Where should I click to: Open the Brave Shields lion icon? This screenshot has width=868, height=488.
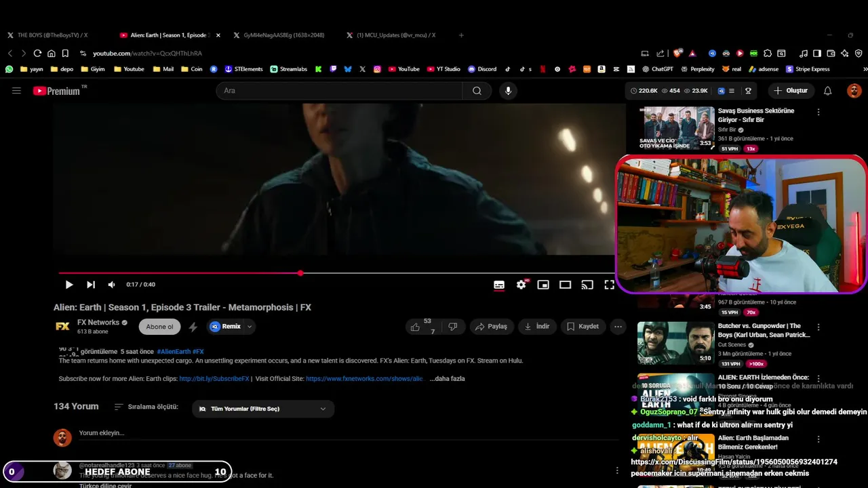click(x=678, y=53)
